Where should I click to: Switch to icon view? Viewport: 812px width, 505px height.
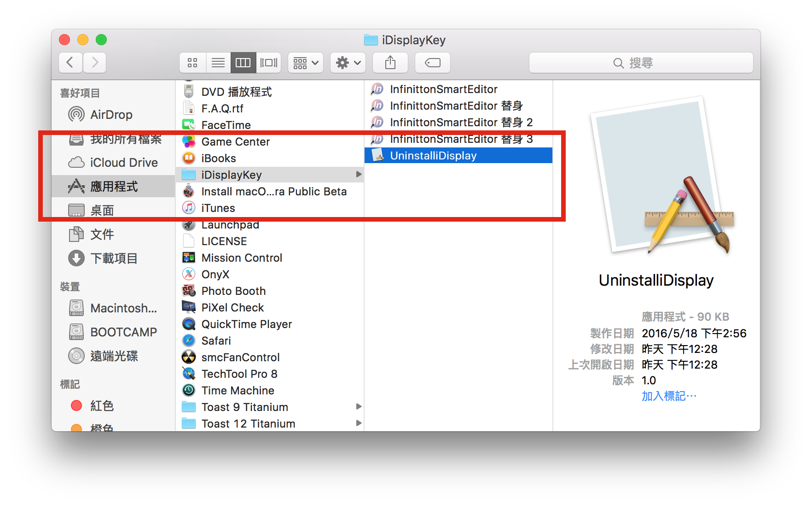coord(192,63)
